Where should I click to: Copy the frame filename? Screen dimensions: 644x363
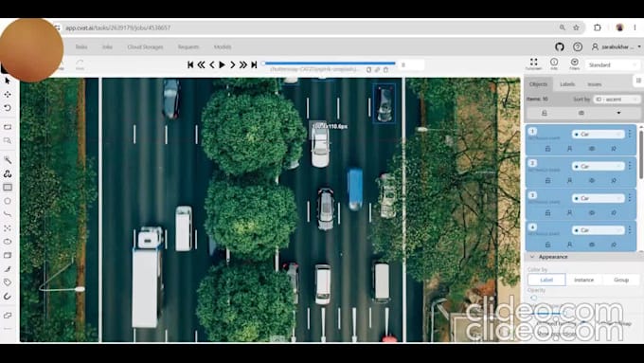(x=368, y=70)
